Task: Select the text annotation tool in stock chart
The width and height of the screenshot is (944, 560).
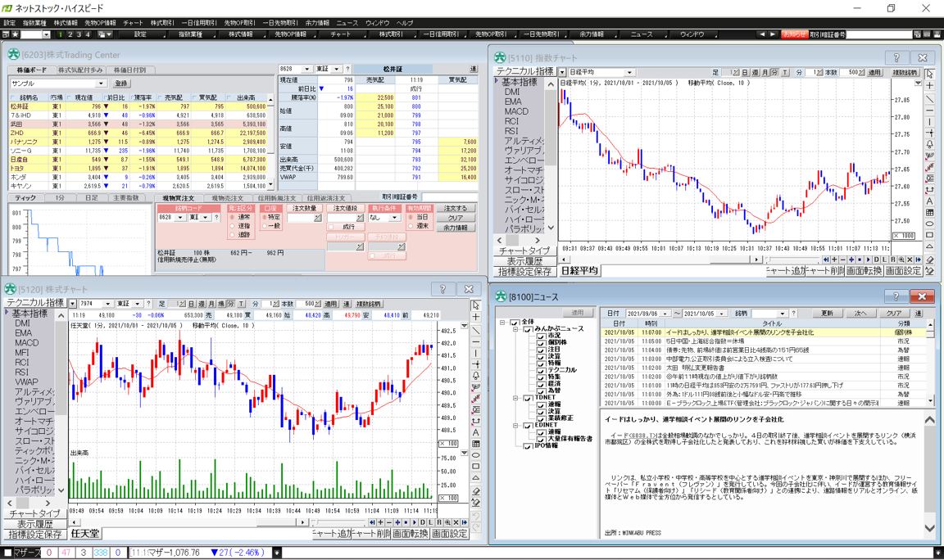Action: (476, 432)
